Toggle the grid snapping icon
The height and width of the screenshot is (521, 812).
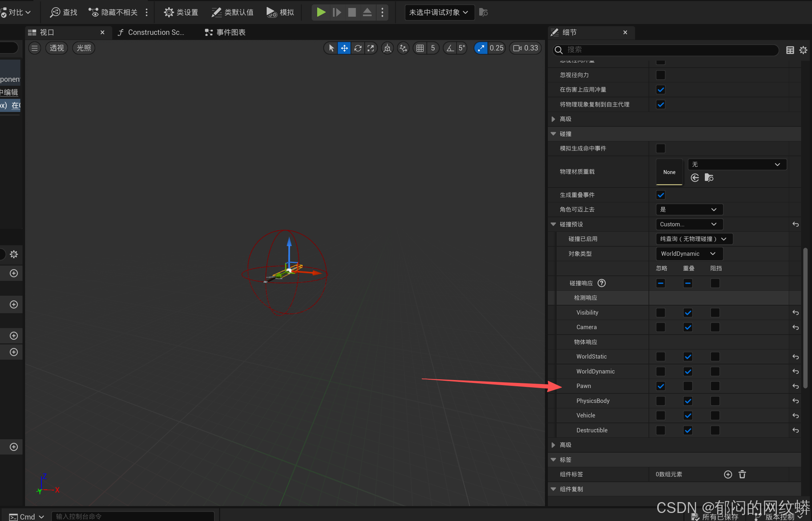(420, 48)
